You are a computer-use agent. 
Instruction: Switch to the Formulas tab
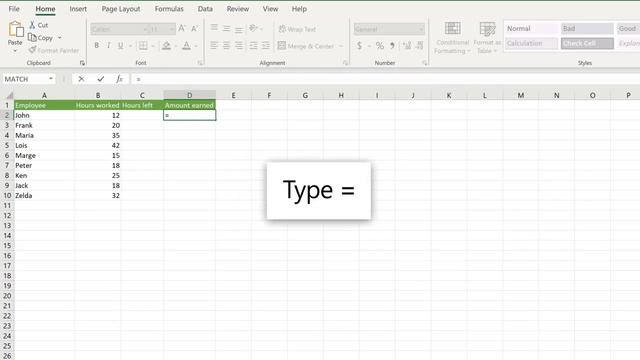(x=169, y=9)
